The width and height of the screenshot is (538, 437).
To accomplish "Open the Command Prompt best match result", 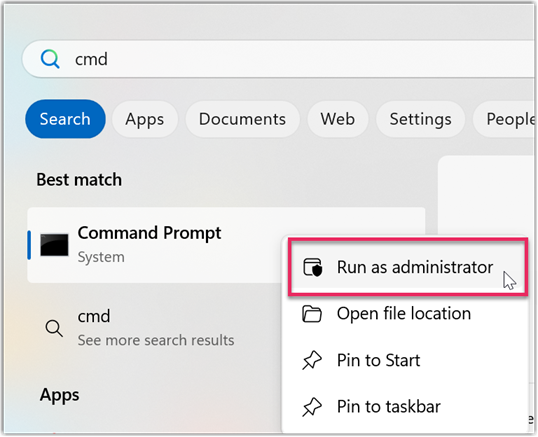I will [154, 245].
